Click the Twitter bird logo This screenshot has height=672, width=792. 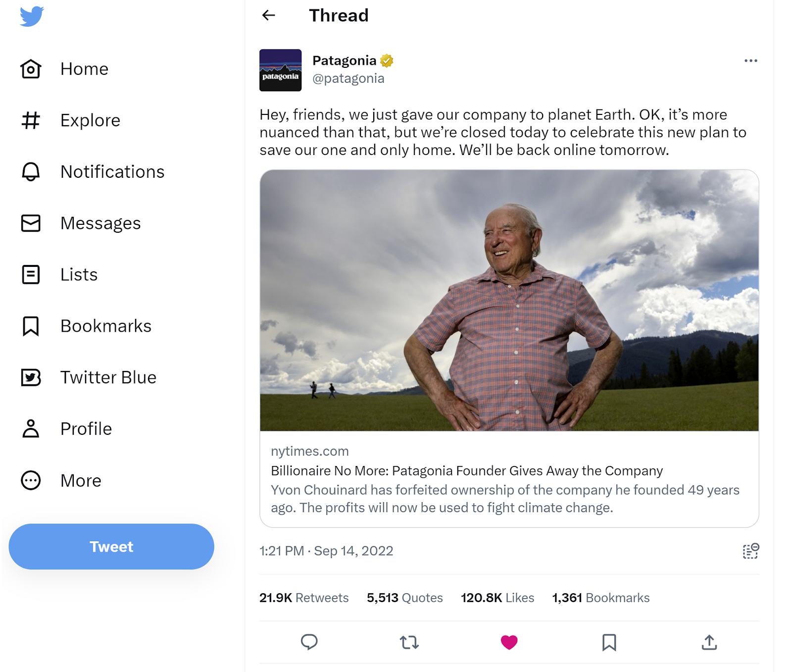tap(32, 16)
